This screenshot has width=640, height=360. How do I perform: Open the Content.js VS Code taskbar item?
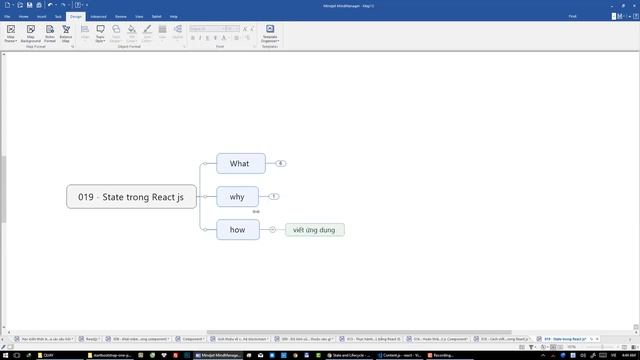pos(399,356)
